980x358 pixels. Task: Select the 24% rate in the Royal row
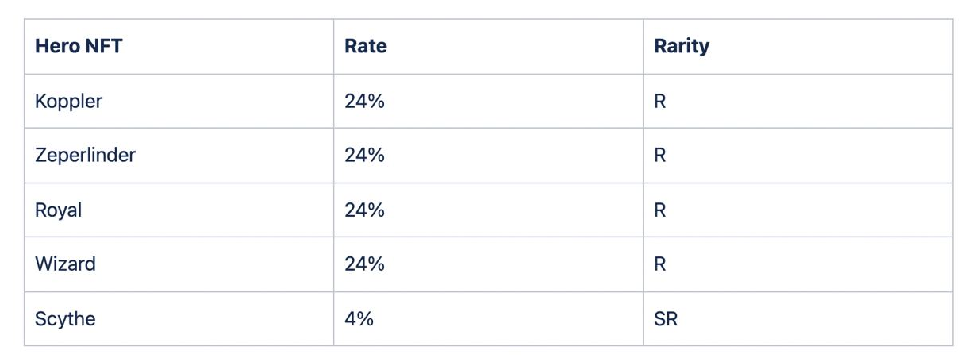tap(364, 210)
